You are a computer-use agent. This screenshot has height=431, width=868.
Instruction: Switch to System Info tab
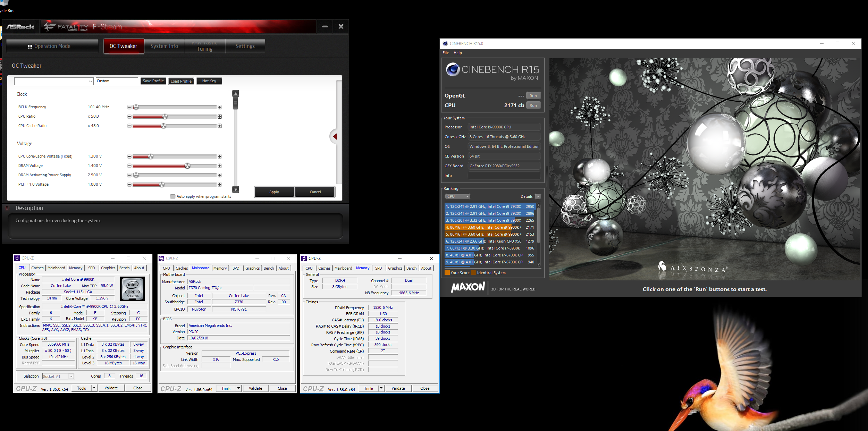[x=164, y=46]
